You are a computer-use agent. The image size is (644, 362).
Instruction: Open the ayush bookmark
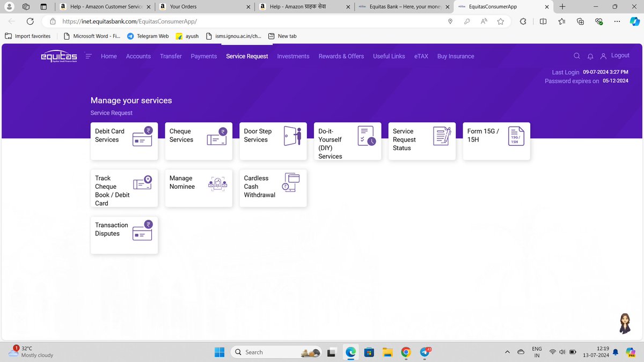187,36
